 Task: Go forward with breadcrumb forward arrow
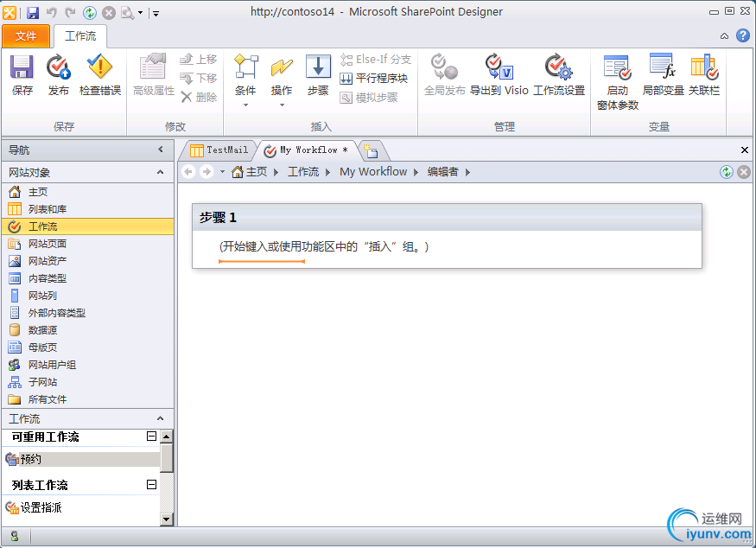point(206,172)
